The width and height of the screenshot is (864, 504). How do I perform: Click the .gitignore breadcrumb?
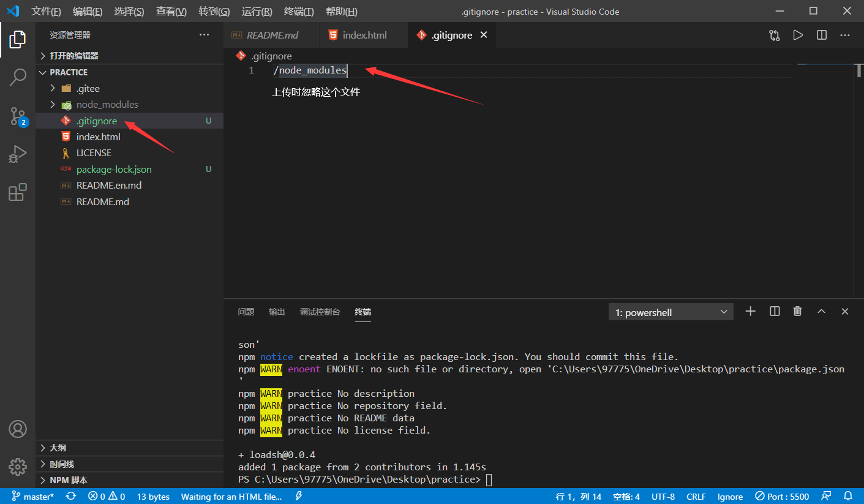pyautogui.click(x=265, y=56)
